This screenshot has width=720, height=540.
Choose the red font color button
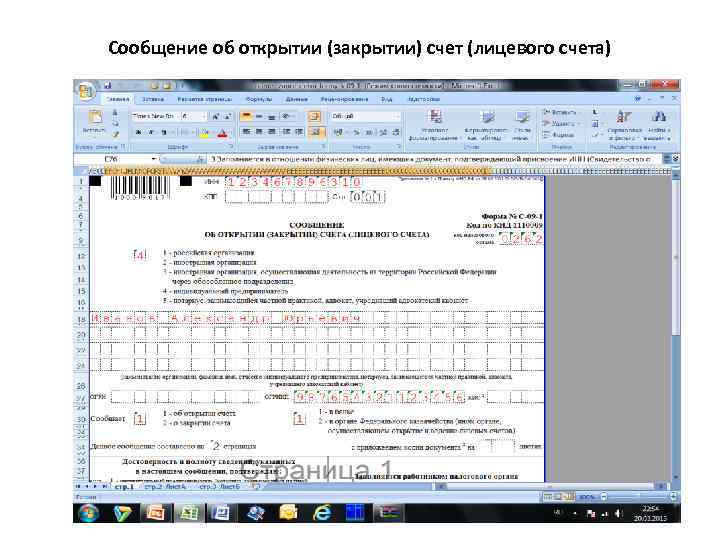(x=222, y=133)
